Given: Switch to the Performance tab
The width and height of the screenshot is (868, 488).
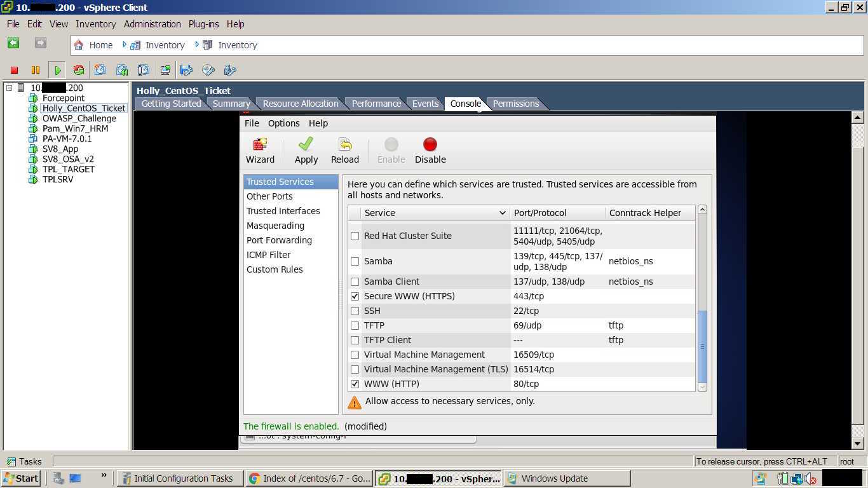Looking at the screenshot, I should coord(376,104).
